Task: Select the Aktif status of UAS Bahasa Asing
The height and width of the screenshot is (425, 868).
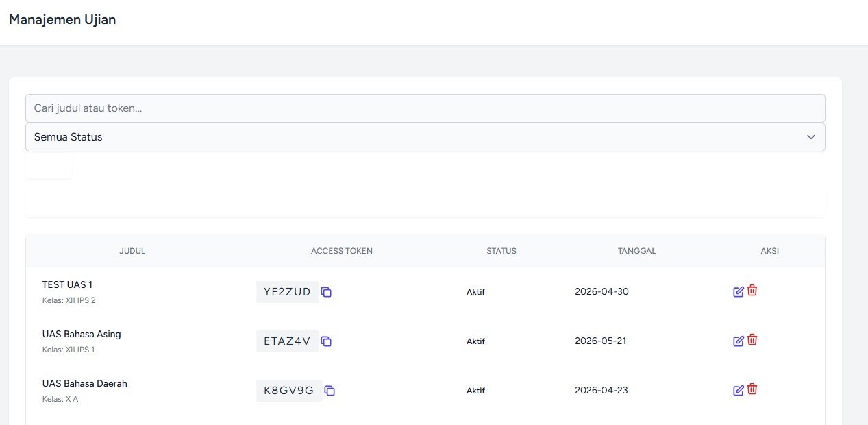Action: pyautogui.click(x=475, y=341)
